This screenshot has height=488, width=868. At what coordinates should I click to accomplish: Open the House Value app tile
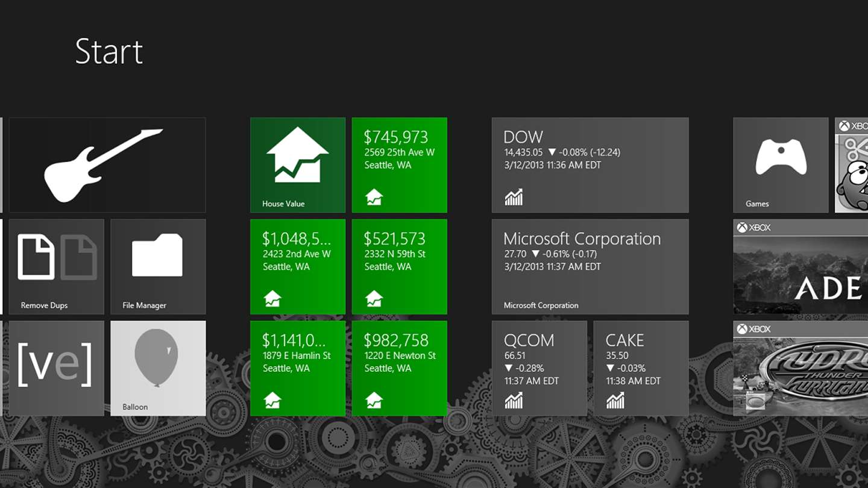point(298,165)
